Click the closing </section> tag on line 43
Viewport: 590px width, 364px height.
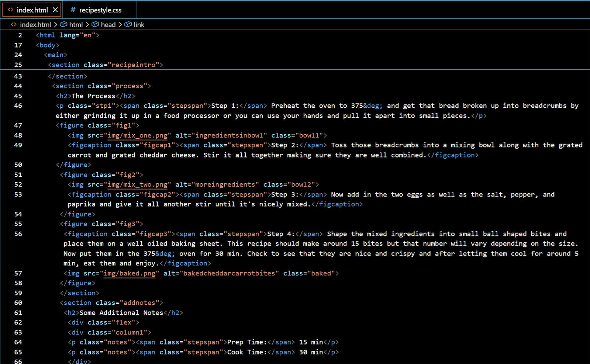pos(68,76)
